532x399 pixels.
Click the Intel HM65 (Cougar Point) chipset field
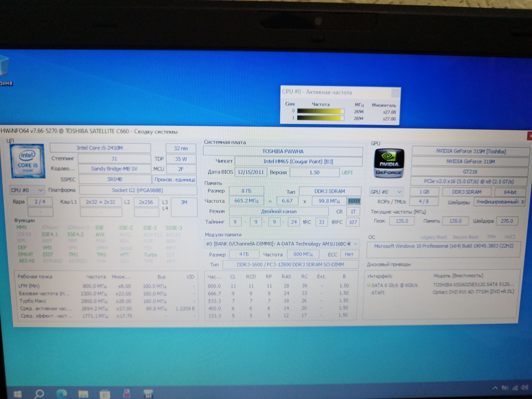pyautogui.click(x=298, y=161)
